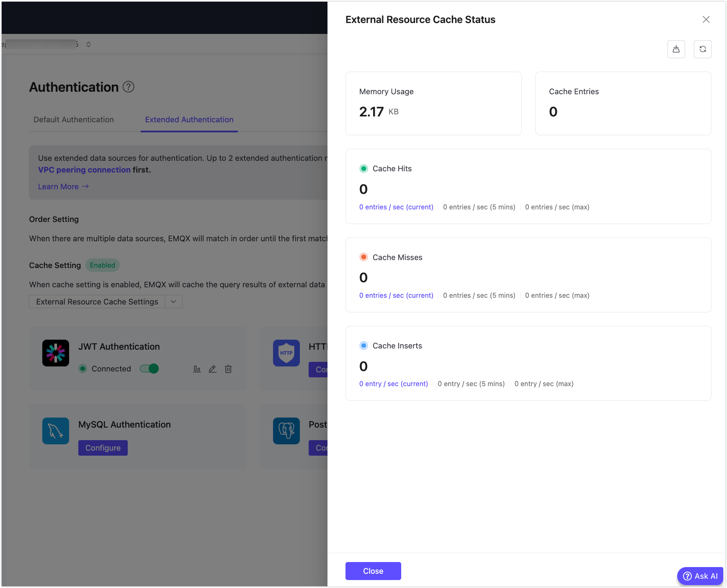Screen dimensions: 727x588
Task: Refresh the cache status panel
Action: [x=702, y=49]
